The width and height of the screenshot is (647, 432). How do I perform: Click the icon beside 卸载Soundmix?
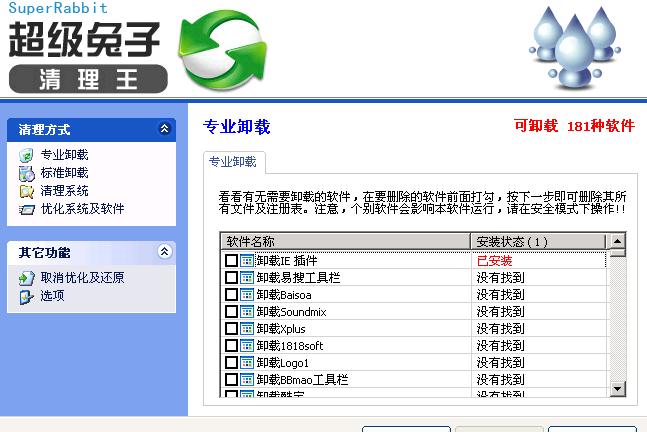[247, 312]
